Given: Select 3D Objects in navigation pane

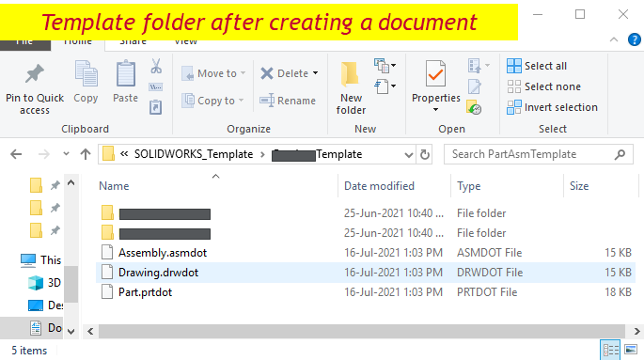Looking at the screenshot, I should pos(44,283).
